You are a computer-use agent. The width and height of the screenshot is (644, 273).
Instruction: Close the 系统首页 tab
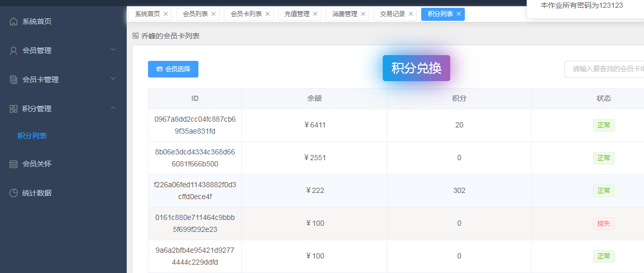tap(166, 14)
